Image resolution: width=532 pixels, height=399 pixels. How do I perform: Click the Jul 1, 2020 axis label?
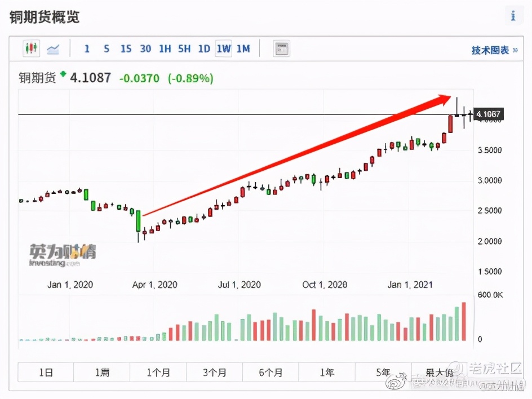point(239,285)
